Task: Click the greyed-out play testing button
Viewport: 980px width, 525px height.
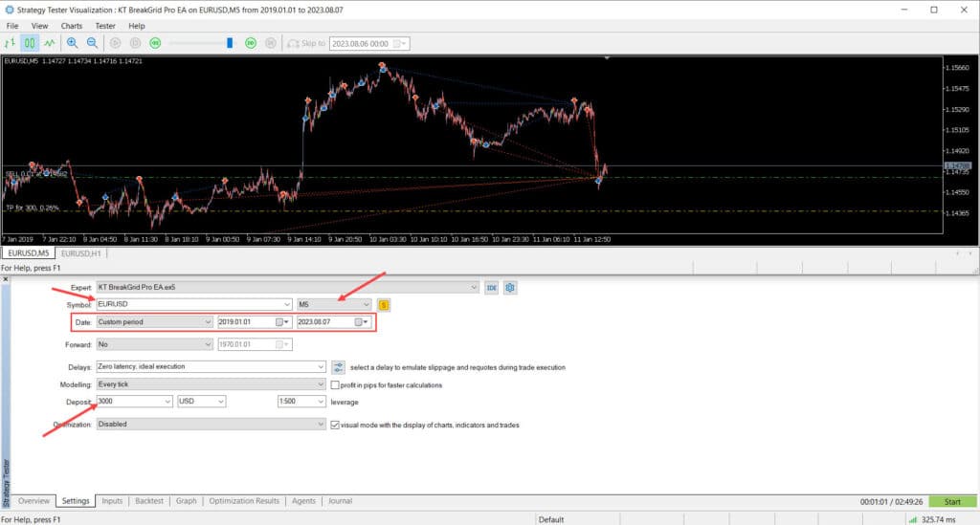Action: point(115,43)
